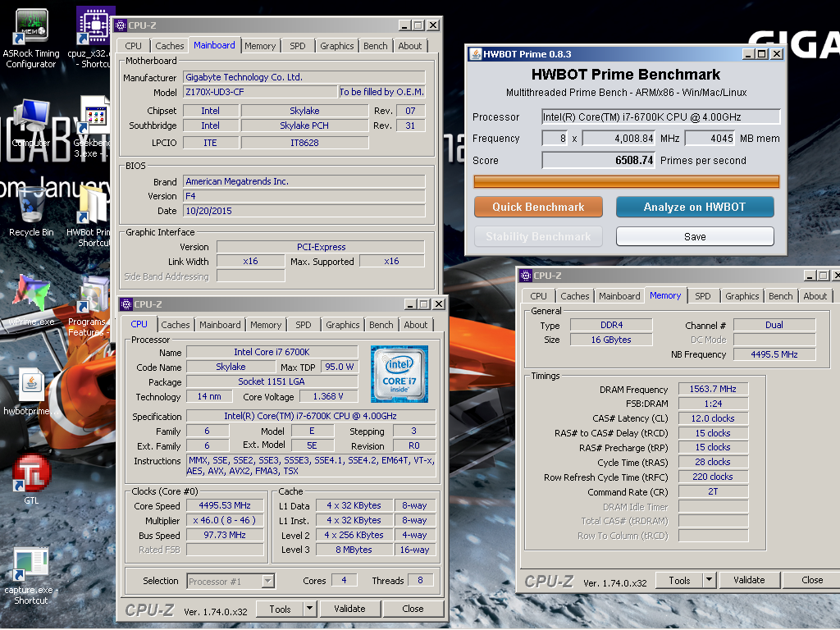840x630 pixels.
Task: Start the Quick Benchmark in HWBOT Prime
Action: coord(538,207)
